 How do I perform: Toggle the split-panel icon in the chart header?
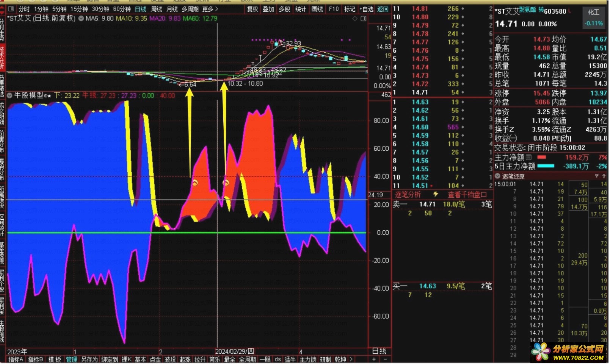point(363,19)
